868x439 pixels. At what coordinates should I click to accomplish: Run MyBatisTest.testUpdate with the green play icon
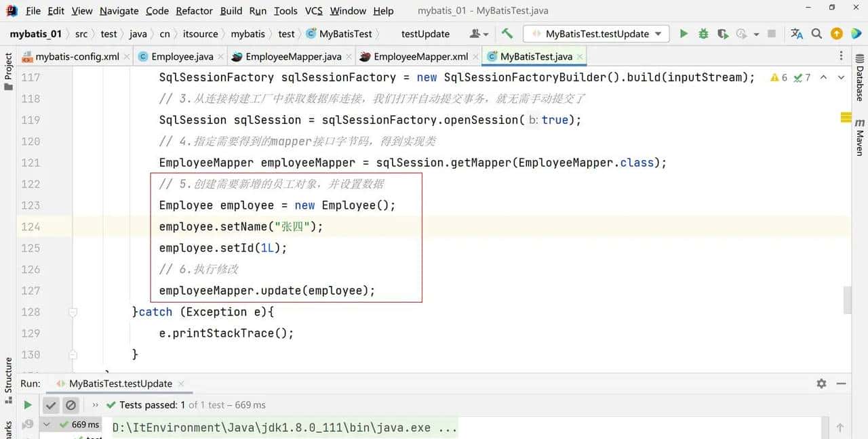(684, 34)
